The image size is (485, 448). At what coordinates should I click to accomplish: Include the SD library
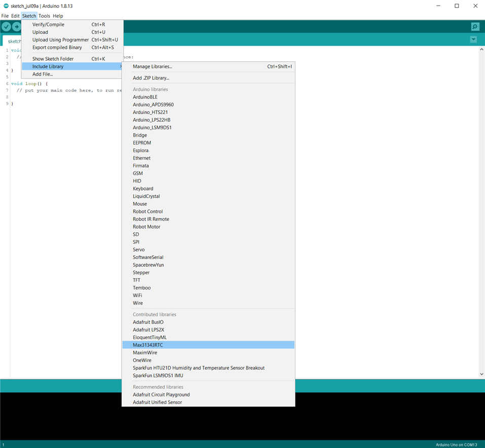coord(208,235)
